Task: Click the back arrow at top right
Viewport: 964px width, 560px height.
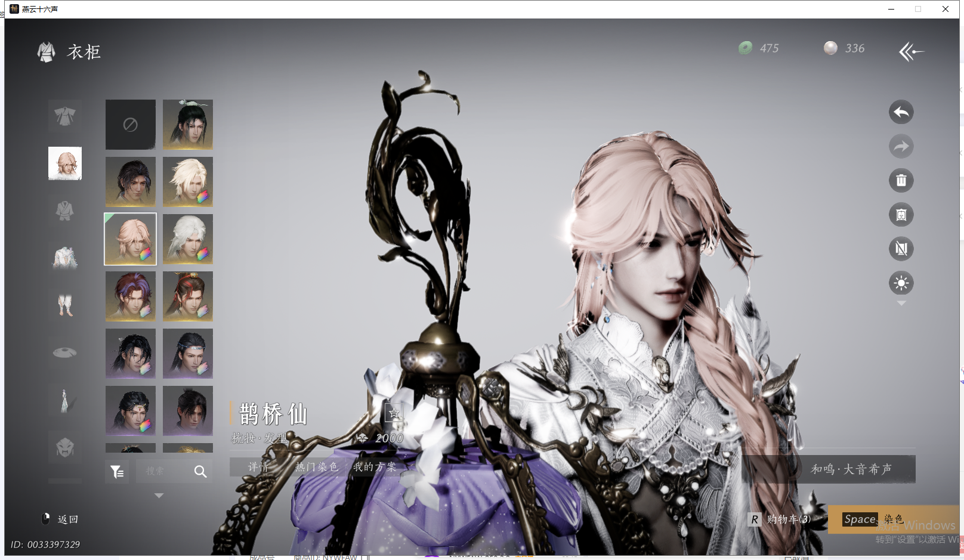Action: coord(911,52)
